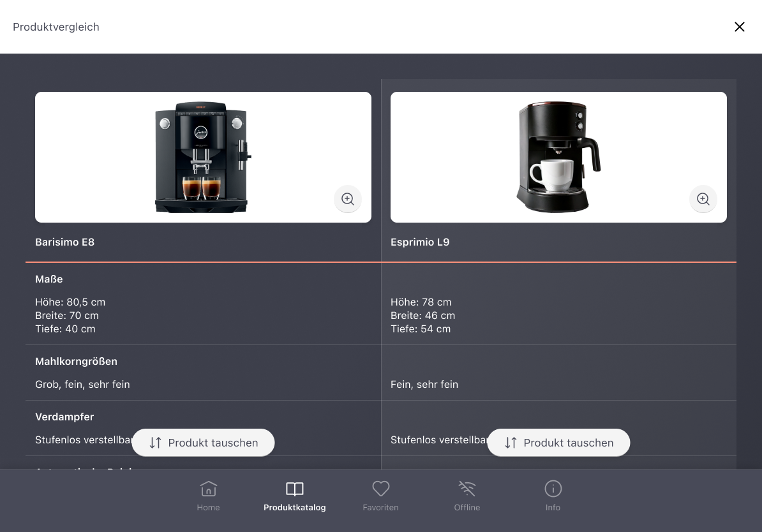Image resolution: width=762 pixels, height=532 pixels.
Task: Click the swap arrows icon under Barisimo E8
Action: 156,443
